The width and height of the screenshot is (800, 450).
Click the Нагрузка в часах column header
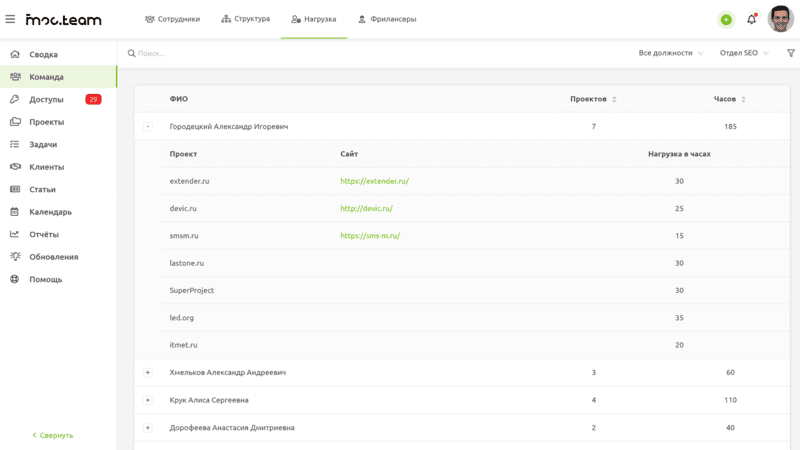tap(679, 154)
